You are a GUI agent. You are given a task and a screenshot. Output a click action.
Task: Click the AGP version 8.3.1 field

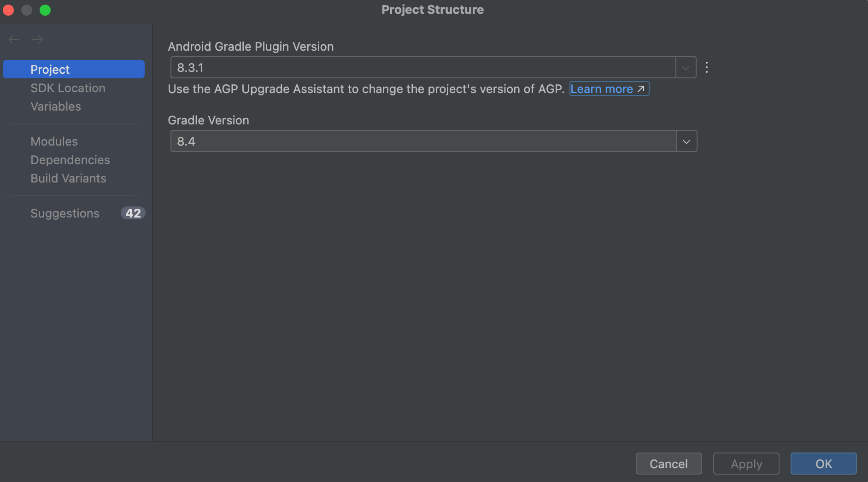tap(423, 68)
